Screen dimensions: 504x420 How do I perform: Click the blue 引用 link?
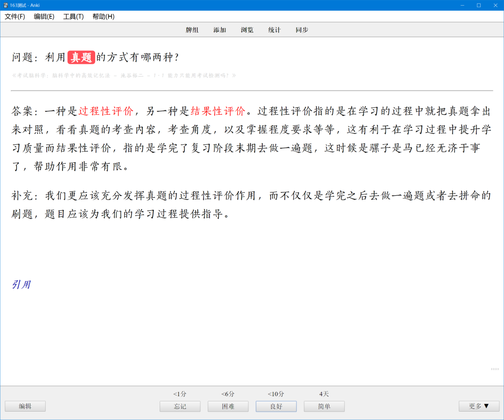[x=21, y=284]
